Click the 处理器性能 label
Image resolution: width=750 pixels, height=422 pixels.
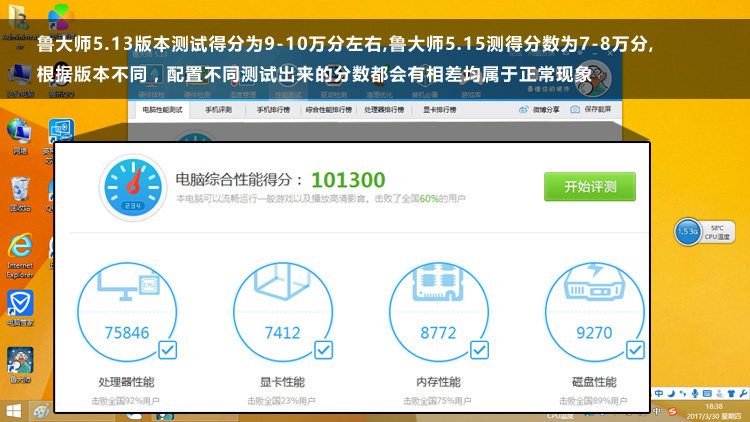pyautogui.click(x=127, y=382)
